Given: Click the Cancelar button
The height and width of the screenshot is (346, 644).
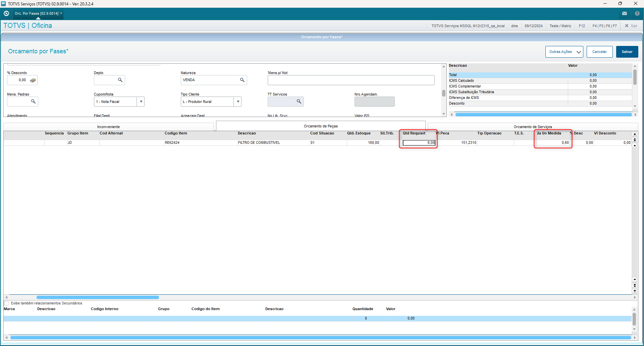Looking at the screenshot, I should coord(599,52).
